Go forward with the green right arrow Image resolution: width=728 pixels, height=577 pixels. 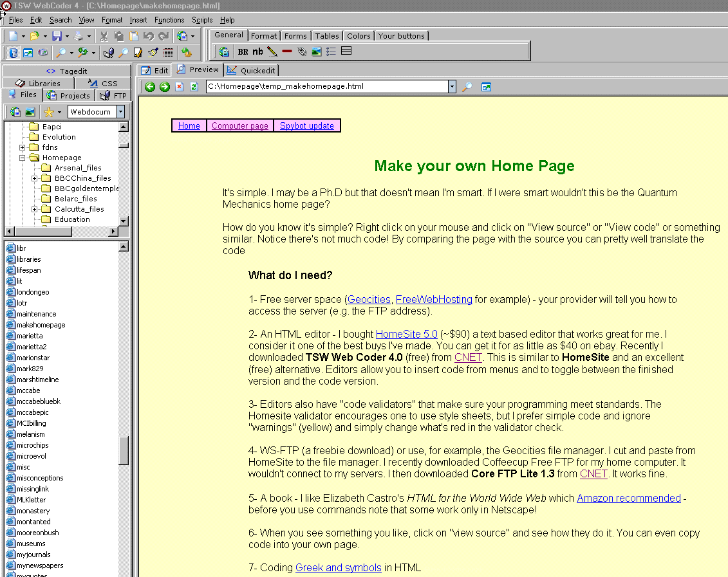coord(165,87)
